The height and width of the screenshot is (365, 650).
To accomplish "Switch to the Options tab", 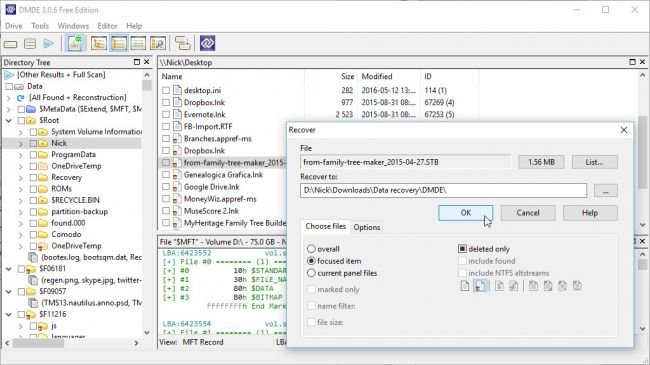I will [x=366, y=227].
